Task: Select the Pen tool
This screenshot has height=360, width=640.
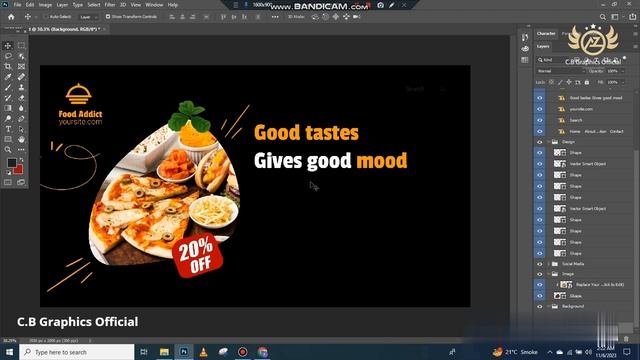Action: pyautogui.click(x=21, y=119)
